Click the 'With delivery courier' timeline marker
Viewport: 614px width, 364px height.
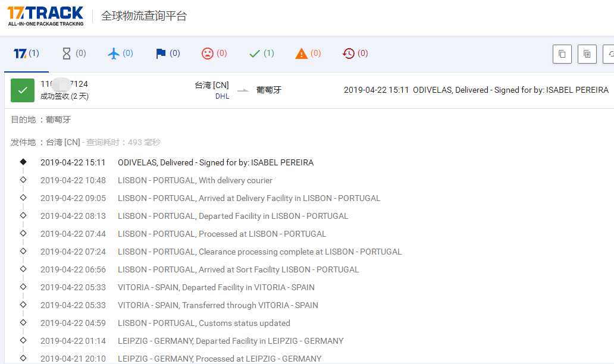[x=23, y=180]
